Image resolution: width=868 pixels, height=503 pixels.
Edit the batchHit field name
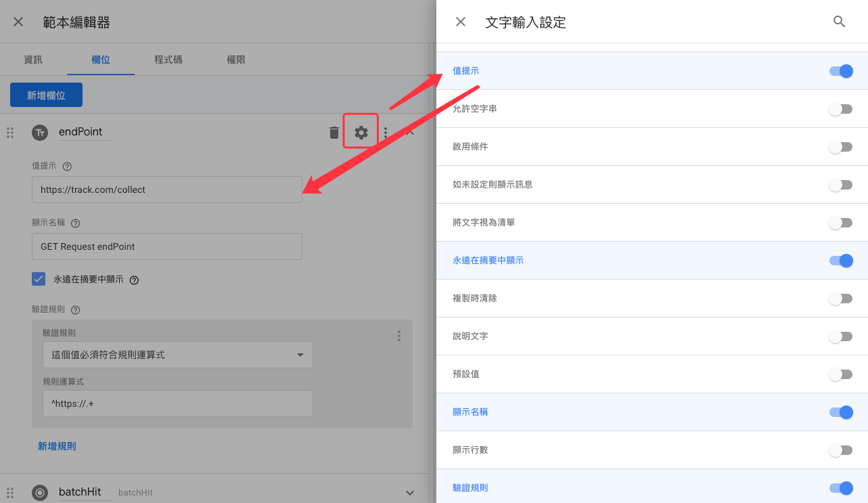(x=85, y=492)
